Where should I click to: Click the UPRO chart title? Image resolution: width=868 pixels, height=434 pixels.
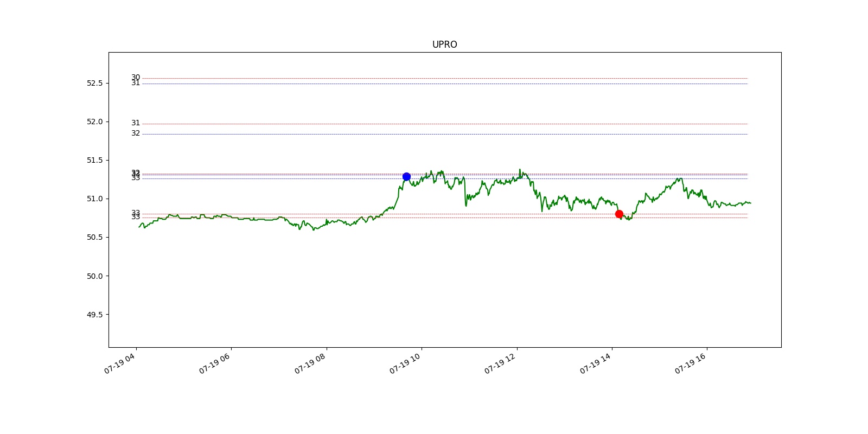(x=444, y=44)
